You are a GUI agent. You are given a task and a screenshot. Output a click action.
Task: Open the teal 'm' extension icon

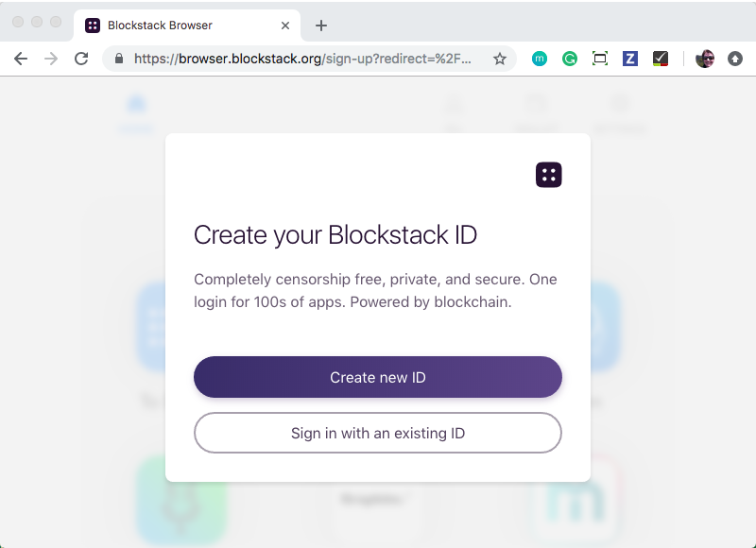pos(540,59)
